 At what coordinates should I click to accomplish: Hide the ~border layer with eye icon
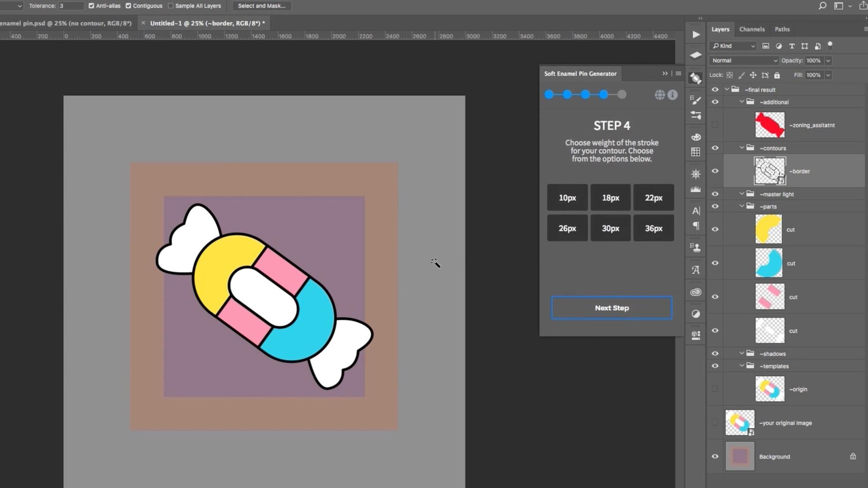[x=715, y=171]
